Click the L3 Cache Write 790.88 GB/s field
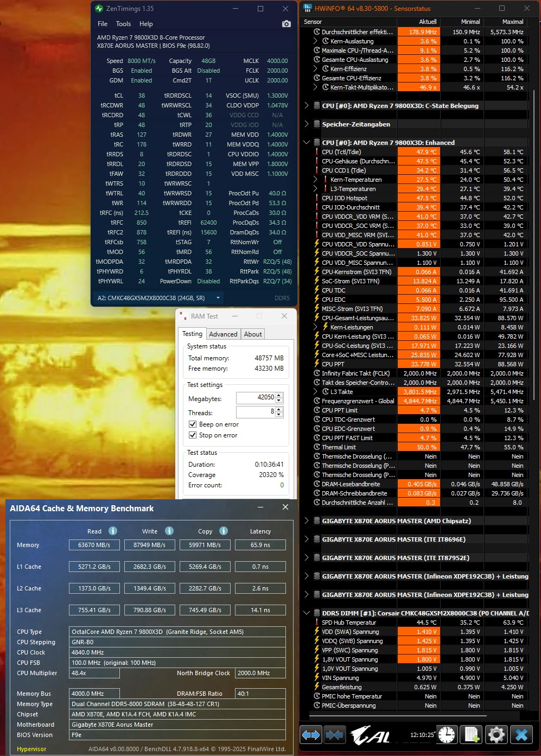 pos(150,610)
